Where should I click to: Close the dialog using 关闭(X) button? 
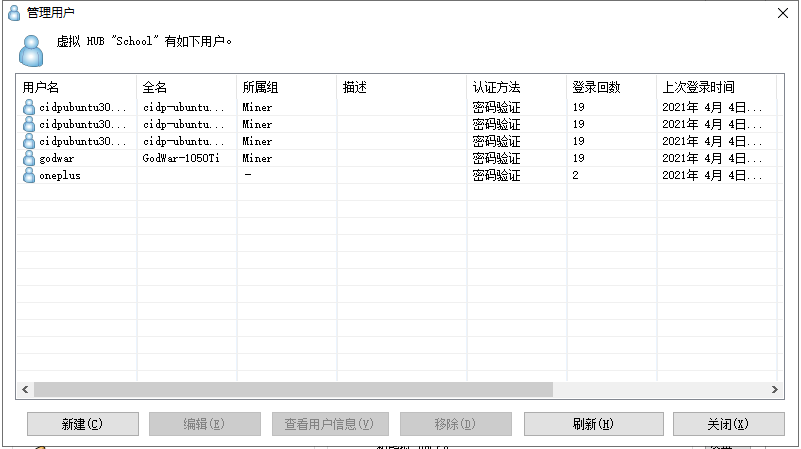tap(728, 424)
